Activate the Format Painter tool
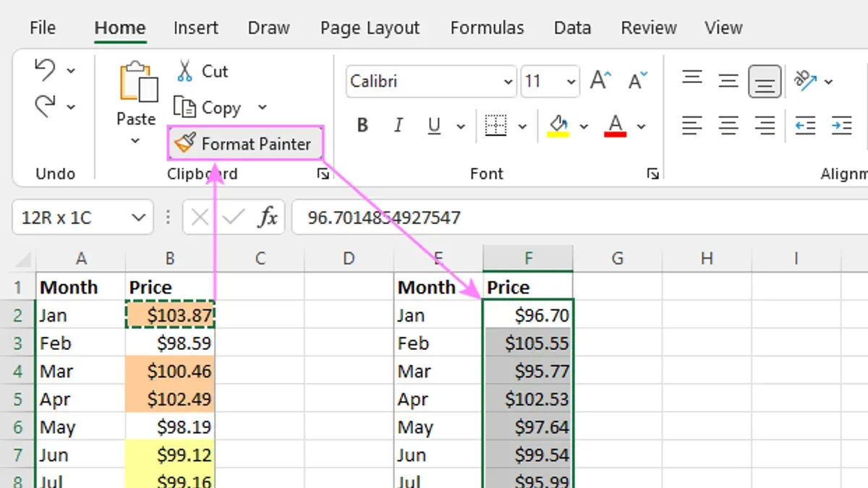The image size is (868, 488). pos(245,143)
